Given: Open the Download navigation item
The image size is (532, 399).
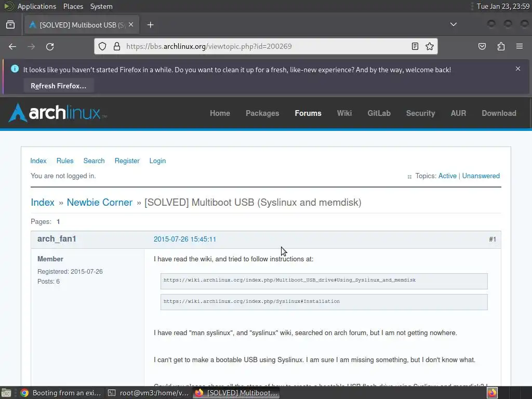Looking at the screenshot, I should tap(499, 113).
